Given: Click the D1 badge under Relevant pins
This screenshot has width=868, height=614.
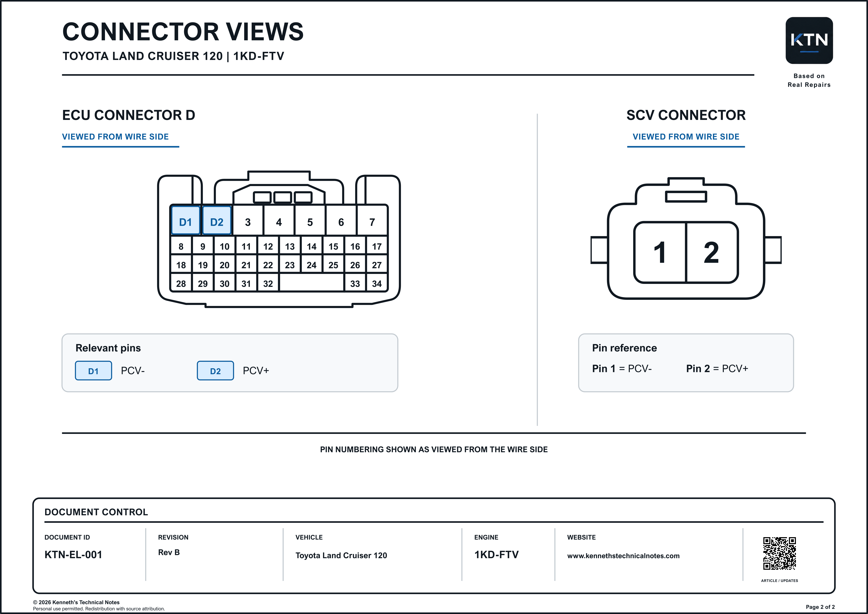Looking at the screenshot, I should (93, 371).
